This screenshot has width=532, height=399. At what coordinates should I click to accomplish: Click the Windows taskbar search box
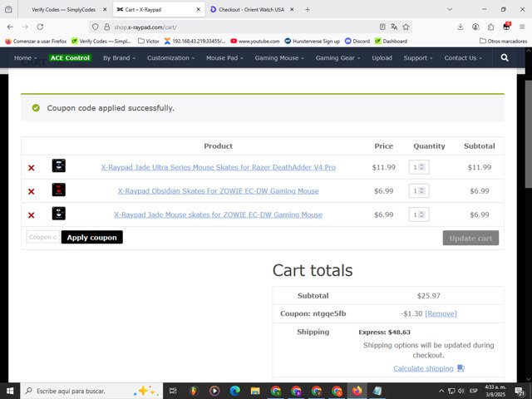point(91,391)
